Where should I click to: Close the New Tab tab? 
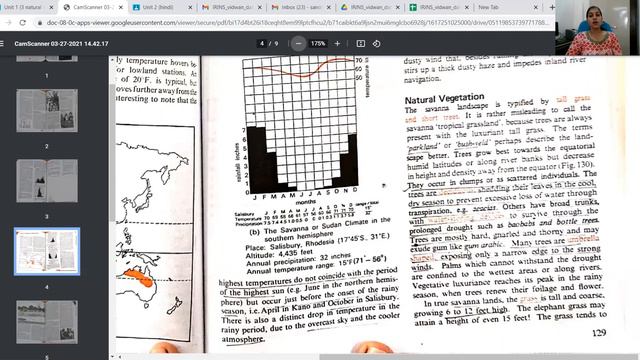tap(536, 7)
